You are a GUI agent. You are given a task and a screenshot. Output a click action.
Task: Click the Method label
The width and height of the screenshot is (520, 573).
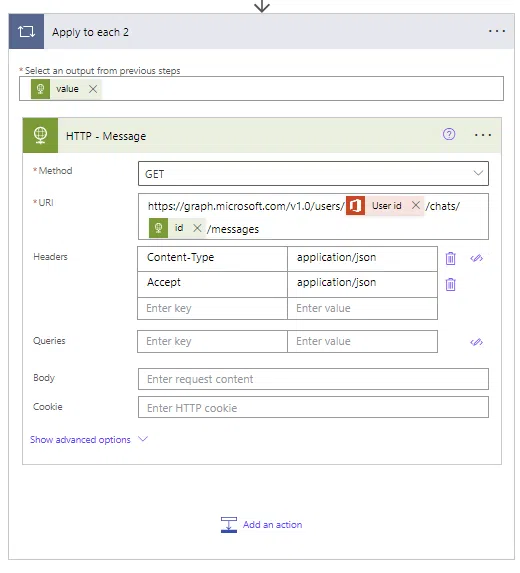(55, 171)
